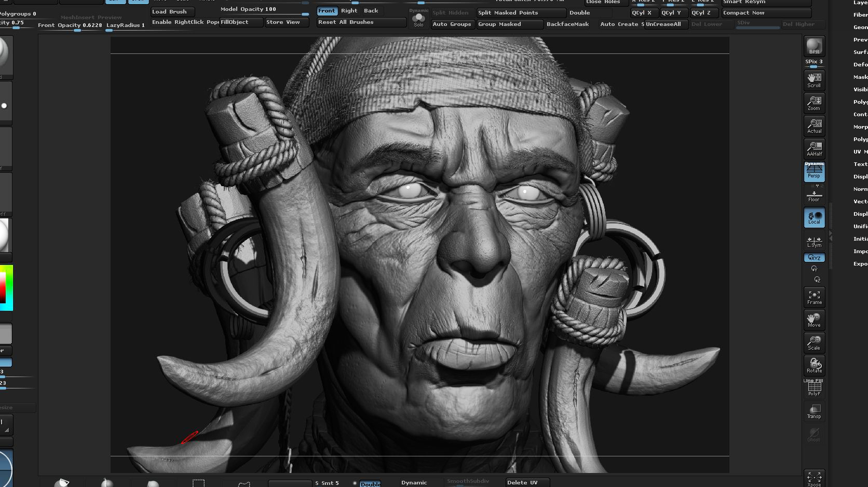Click the QCyl X button
The image size is (868, 487).
(644, 13)
